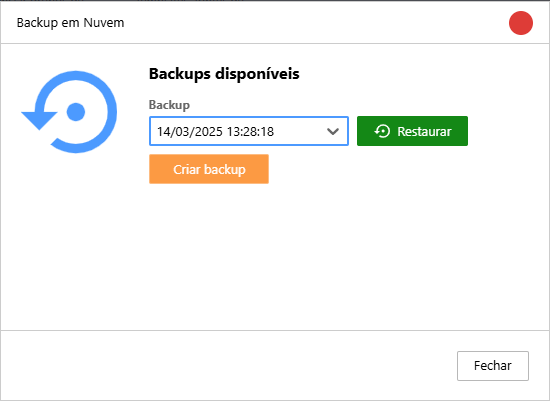Start a new backup via Criar backup
The height and width of the screenshot is (401, 550).
pyautogui.click(x=209, y=169)
